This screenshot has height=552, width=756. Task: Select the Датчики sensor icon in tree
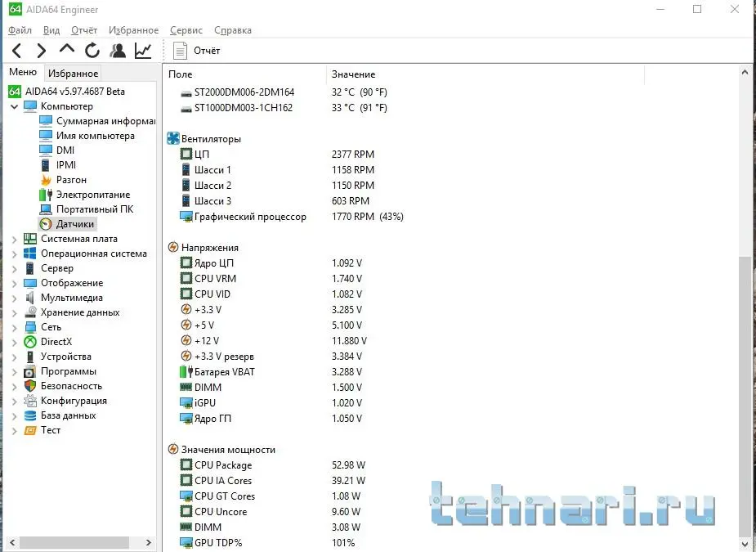coord(46,224)
